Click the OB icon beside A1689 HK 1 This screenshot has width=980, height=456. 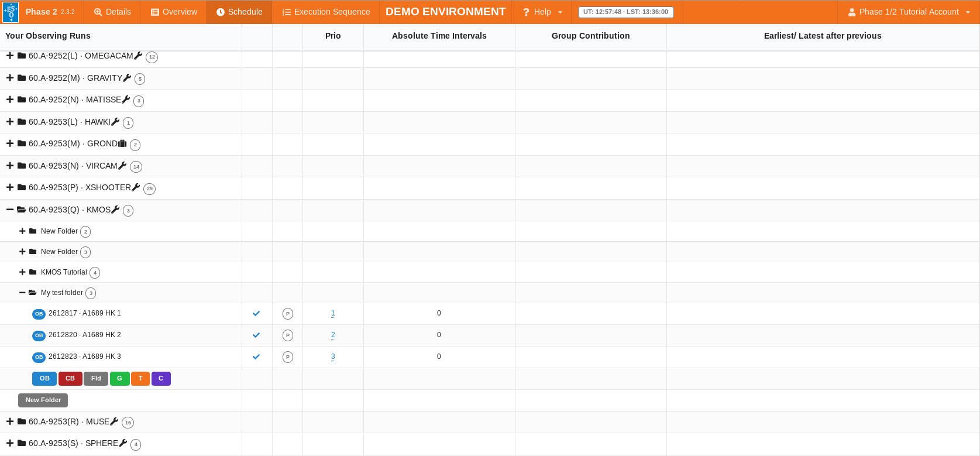point(39,314)
